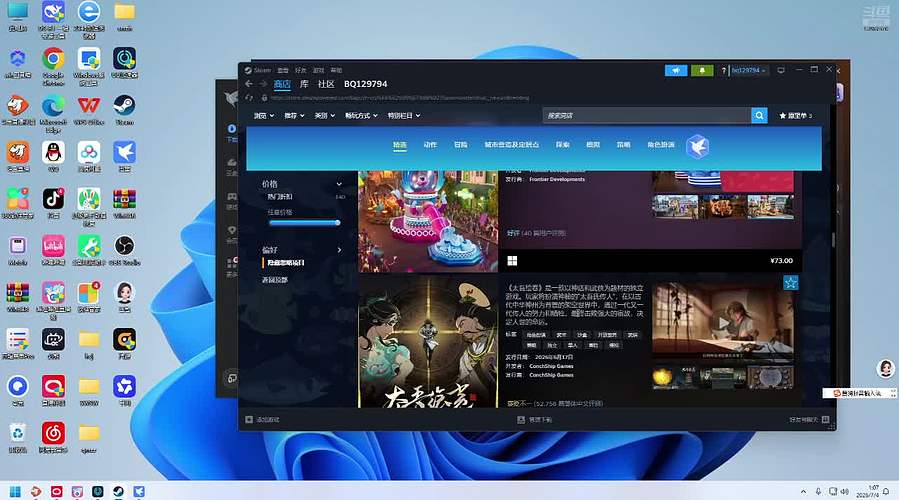The height and width of the screenshot is (500, 899).
Task: Reload the store page with refresh icon
Action: tap(249, 98)
